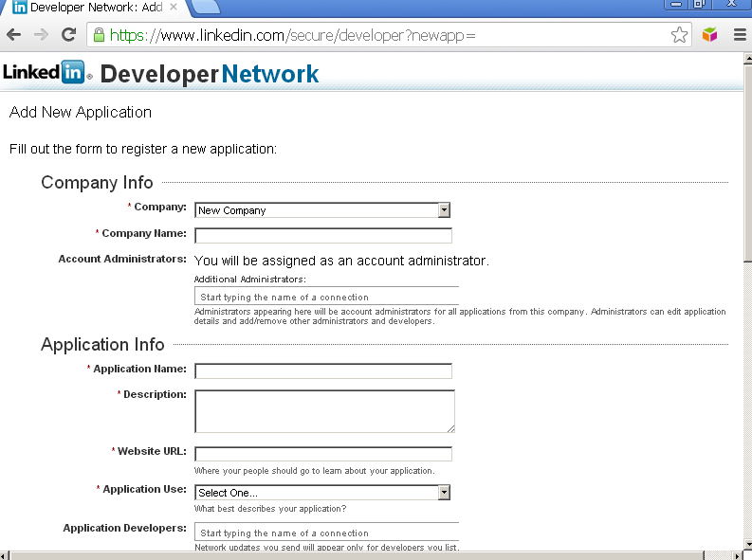The image size is (752, 560).
Task: Bookmark this page with the star icon
Action: click(679, 35)
